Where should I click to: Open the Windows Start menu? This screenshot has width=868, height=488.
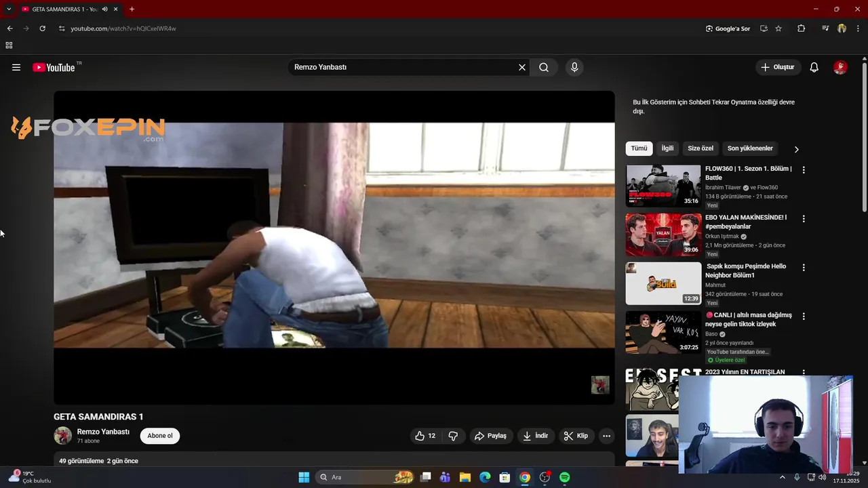pos(304,477)
